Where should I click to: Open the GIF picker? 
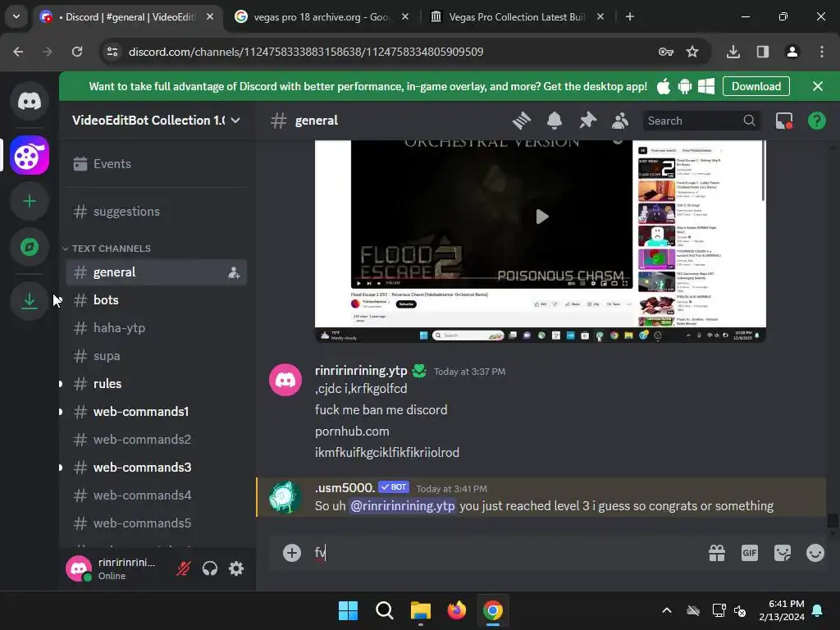[x=750, y=553]
